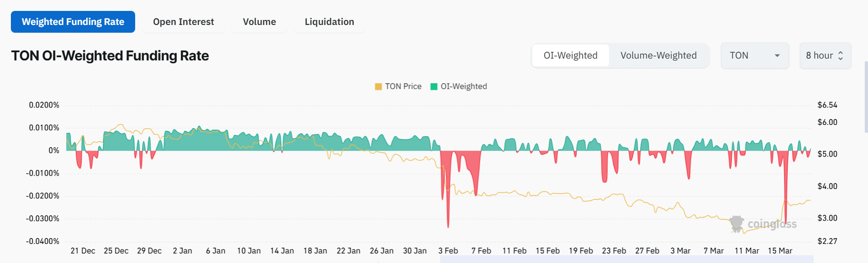Select the OI-Weighted segmented option
Image resolution: width=868 pixels, height=263 pixels.
point(571,56)
